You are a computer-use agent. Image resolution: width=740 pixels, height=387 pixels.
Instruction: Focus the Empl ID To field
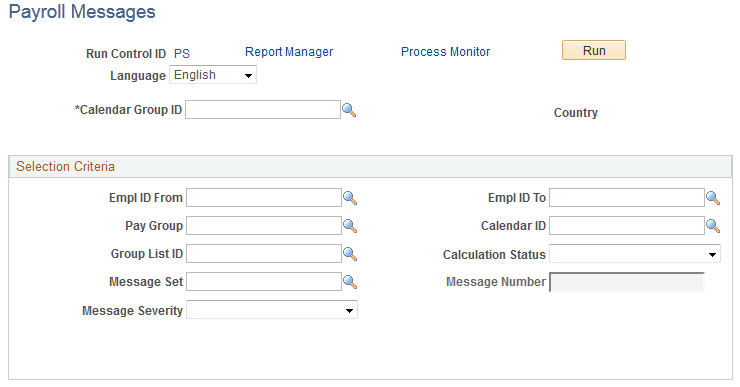coord(627,197)
